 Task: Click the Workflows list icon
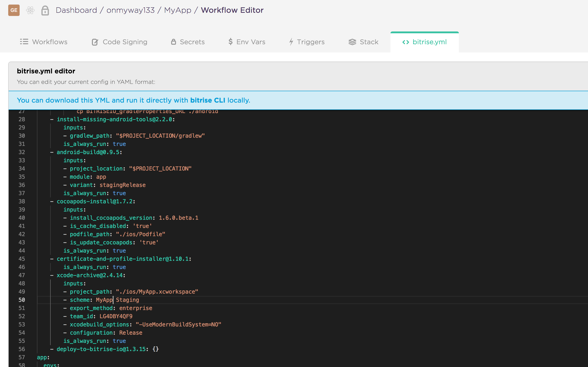coord(24,42)
